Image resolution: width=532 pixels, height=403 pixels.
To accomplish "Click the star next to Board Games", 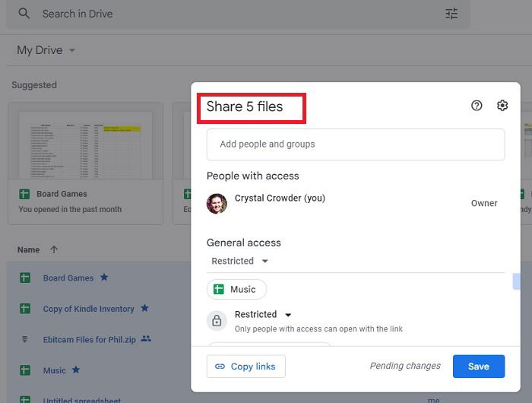I will pyautogui.click(x=104, y=278).
